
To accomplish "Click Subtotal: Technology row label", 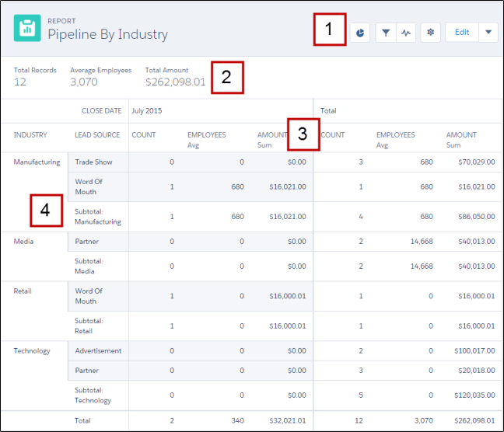I will point(93,395).
